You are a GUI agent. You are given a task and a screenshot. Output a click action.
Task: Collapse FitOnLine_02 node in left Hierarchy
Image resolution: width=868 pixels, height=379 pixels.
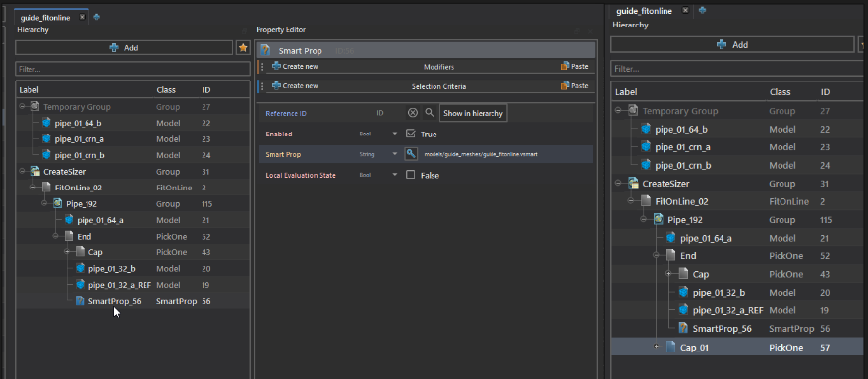33,188
